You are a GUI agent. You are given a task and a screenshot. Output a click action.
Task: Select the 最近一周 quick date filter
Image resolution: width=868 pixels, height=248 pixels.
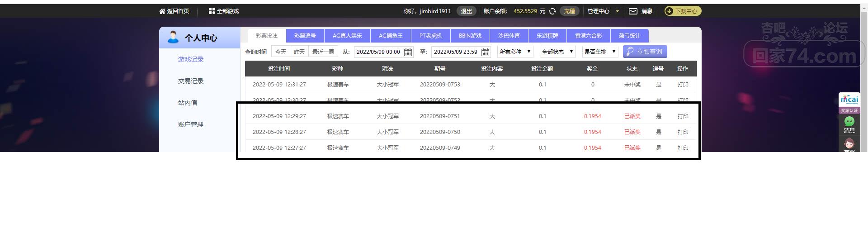click(323, 52)
